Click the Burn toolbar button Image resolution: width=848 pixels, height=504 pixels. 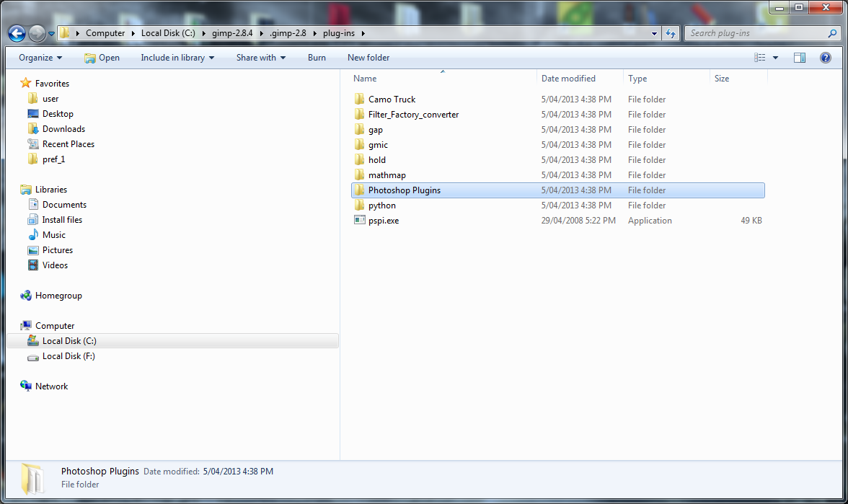pos(317,58)
